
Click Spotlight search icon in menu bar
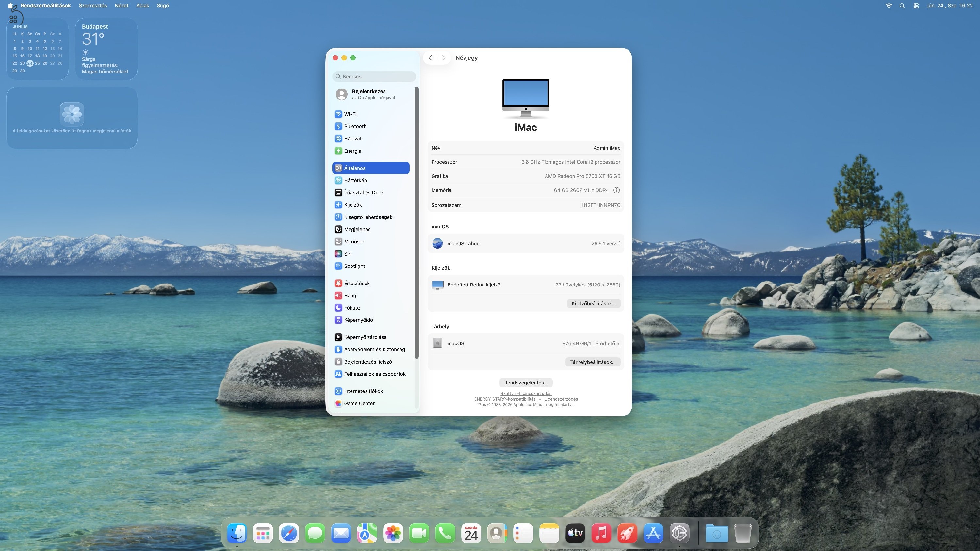902,5
